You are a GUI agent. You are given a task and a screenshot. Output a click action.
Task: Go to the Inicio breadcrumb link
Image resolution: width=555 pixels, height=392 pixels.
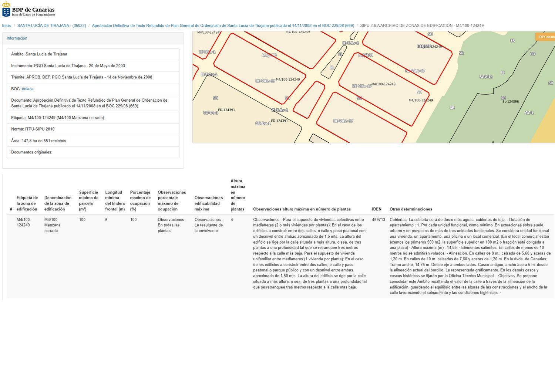(x=7, y=26)
